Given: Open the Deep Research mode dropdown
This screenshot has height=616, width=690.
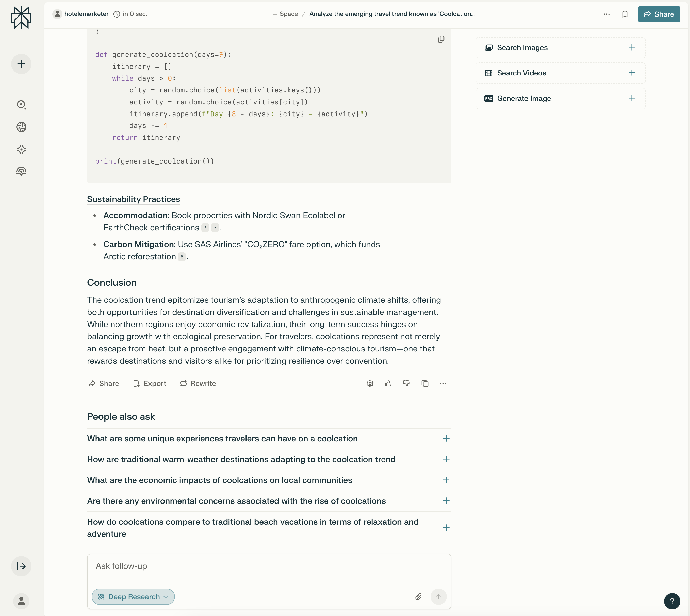Looking at the screenshot, I should (x=133, y=597).
